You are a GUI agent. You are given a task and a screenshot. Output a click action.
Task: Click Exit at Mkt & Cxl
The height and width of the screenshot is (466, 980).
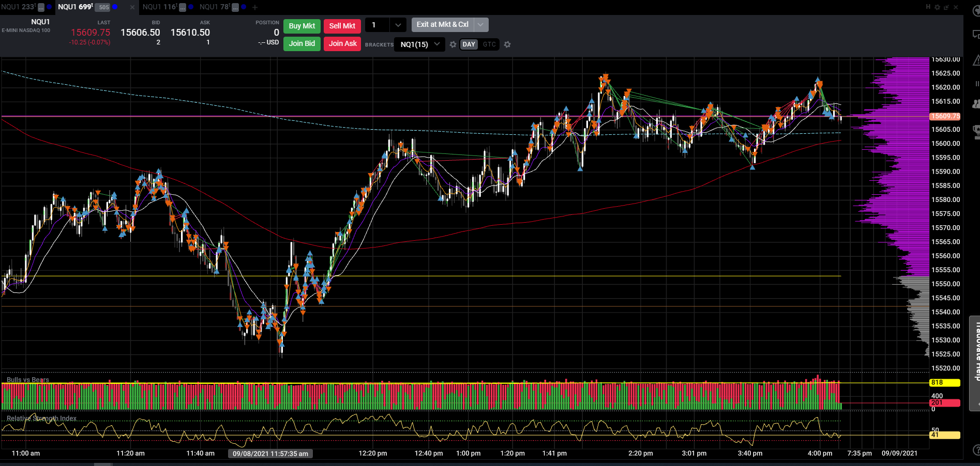[443, 24]
